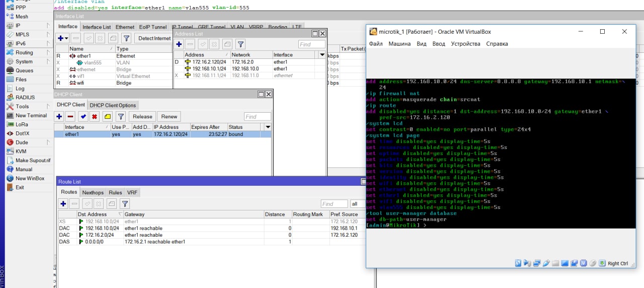Click the filter icon in the Address List toolbar
The image size is (644, 288).
point(240,44)
